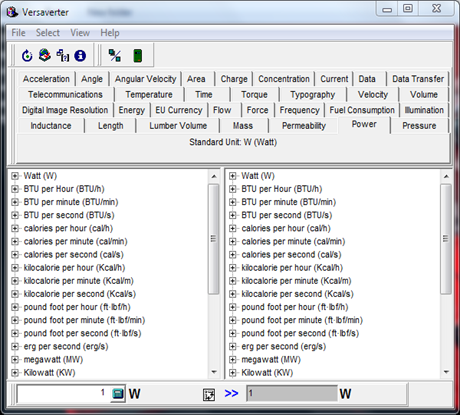Open the info about icon
The image size is (460, 415).
click(80, 55)
